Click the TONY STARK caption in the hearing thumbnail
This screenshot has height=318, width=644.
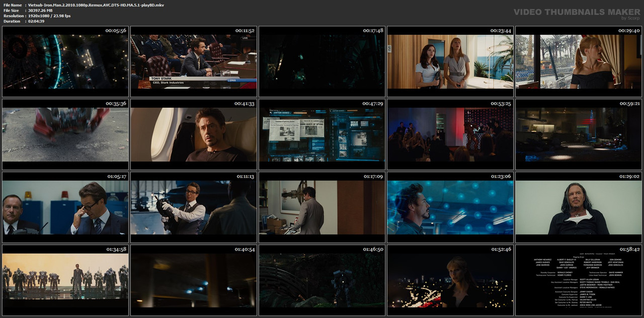(x=162, y=78)
